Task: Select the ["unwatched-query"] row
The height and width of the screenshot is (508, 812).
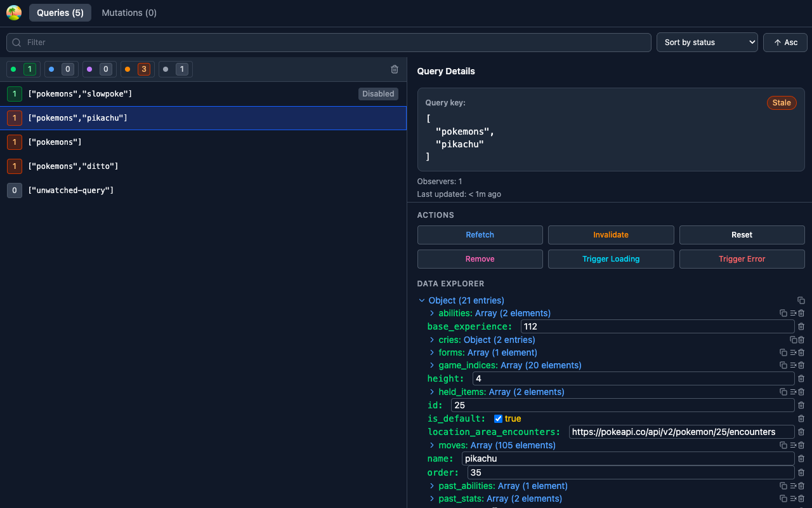Action: click(203, 190)
